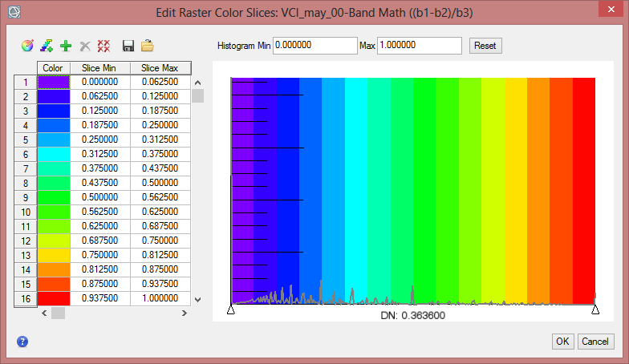Screen dimensions: 629x364
Task: Save color slices with floppy disk icon
Action: [128, 47]
